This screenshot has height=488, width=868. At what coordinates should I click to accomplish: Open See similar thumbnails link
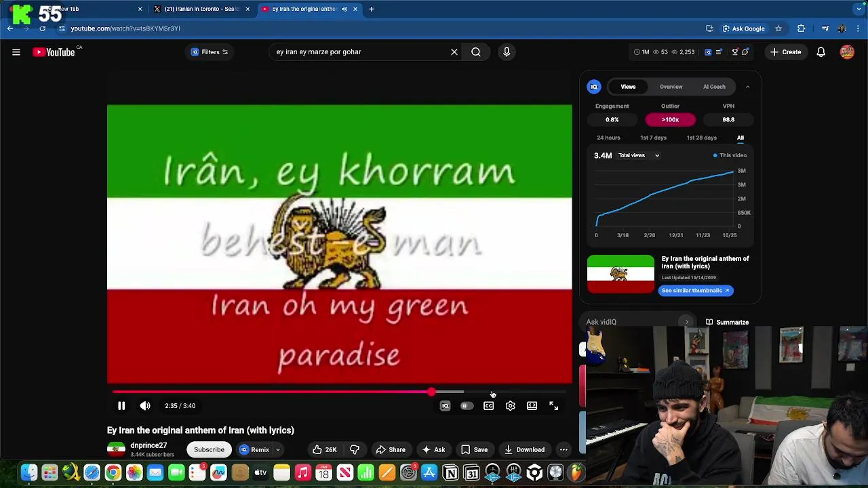pos(696,290)
